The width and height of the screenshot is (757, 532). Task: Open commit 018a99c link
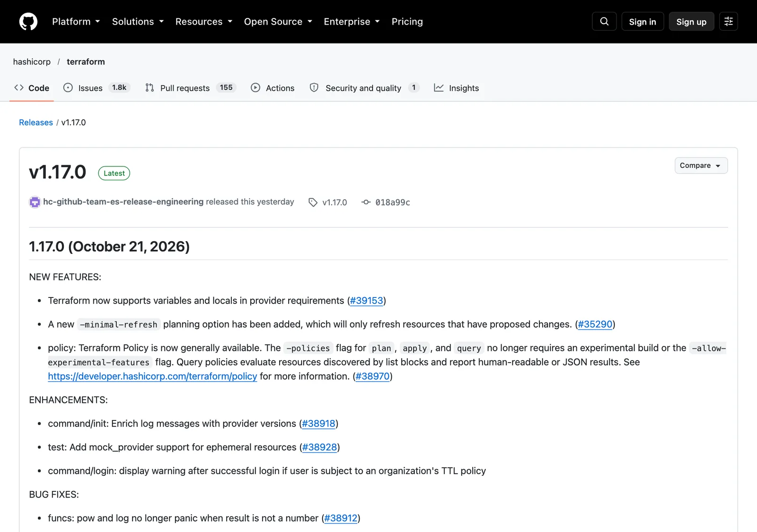tap(393, 202)
